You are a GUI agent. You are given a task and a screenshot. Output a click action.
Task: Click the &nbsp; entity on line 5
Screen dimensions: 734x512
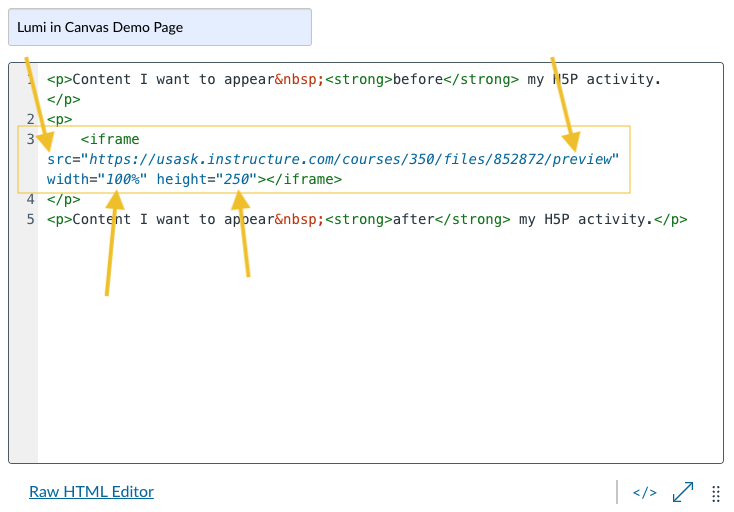(300, 219)
